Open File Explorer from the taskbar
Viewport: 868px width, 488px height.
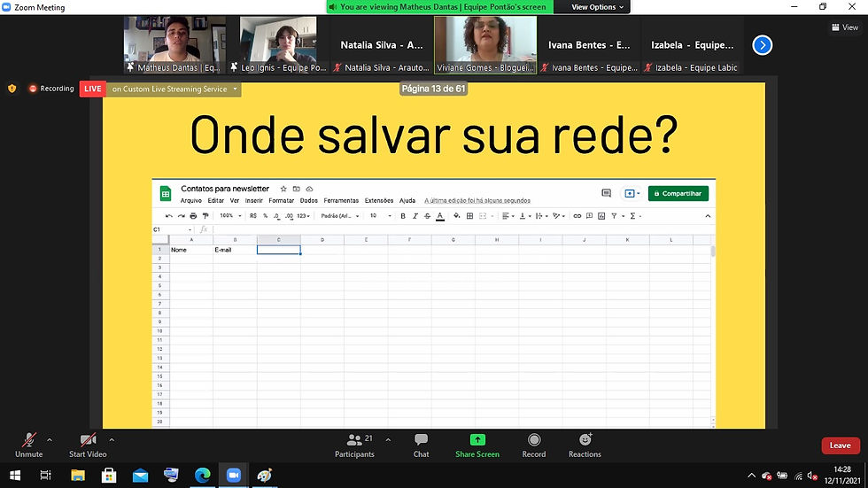click(x=78, y=475)
